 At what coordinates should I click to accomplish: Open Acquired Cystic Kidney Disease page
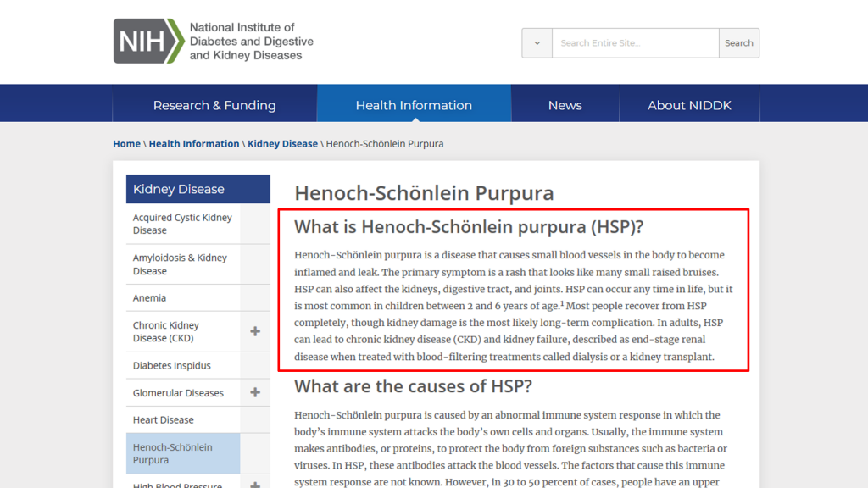(x=182, y=224)
